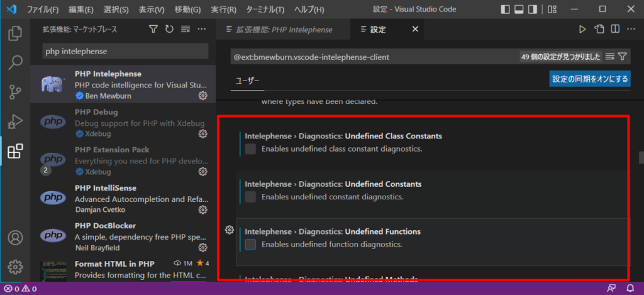Click the filter extensions funnel icon

153,29
